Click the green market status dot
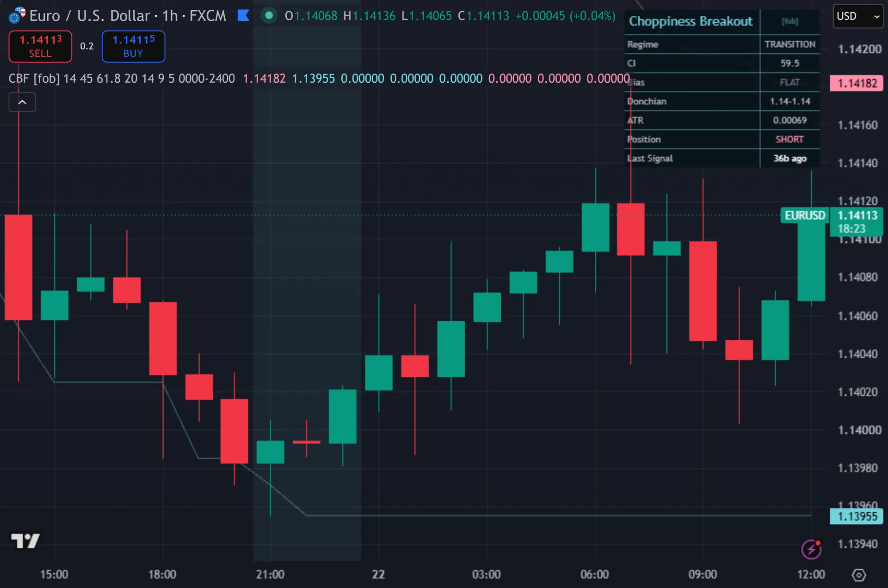Screen dimensions: 888x588 (x=269, y=16)
